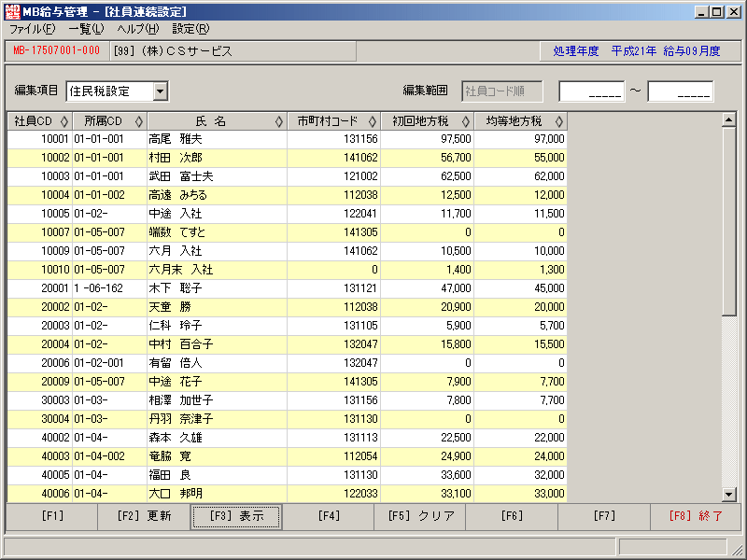Focus the range end input field

(x=681, y=91)
